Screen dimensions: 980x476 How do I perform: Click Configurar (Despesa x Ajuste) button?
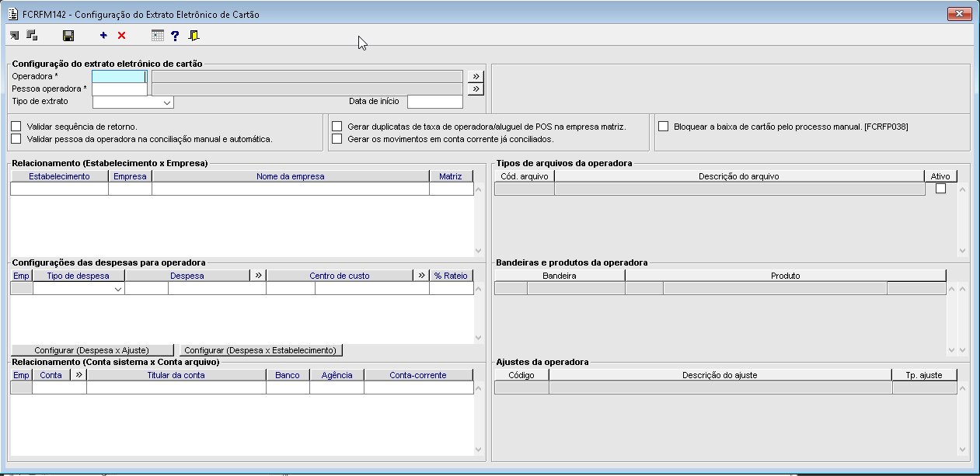point(92,350)
